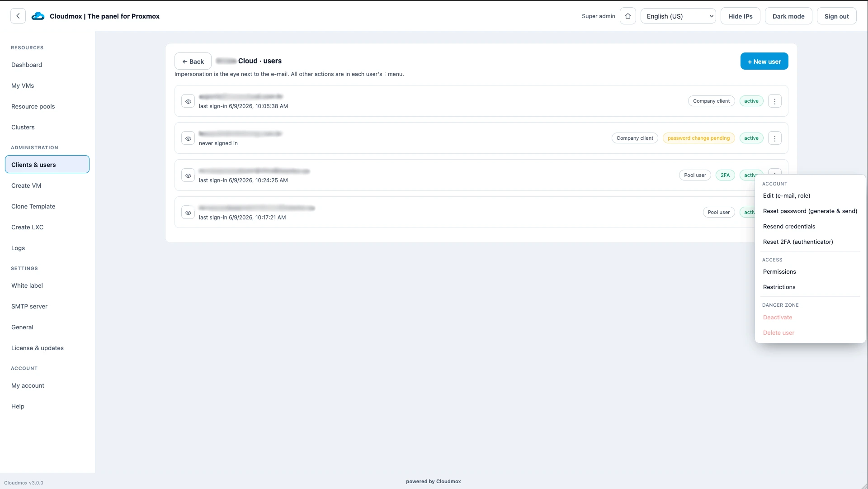Open Create VM page
This screenshot has width=868, height=489.
[x=47, y=185]
